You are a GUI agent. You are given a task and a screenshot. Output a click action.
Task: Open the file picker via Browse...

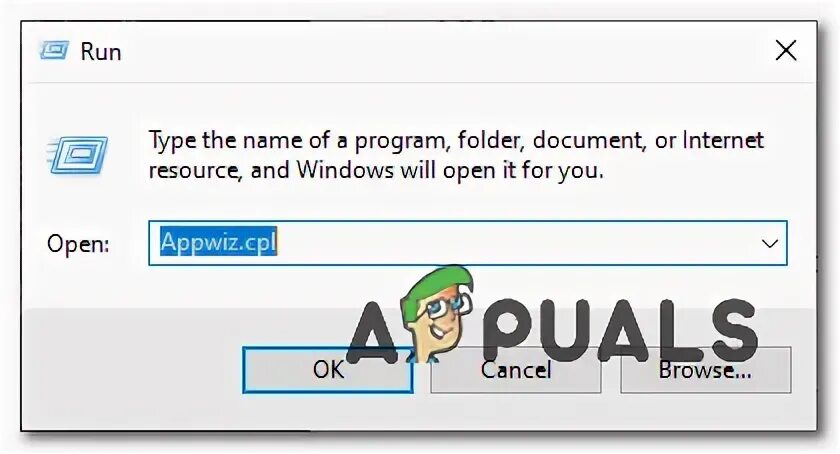tap(706, 370)
